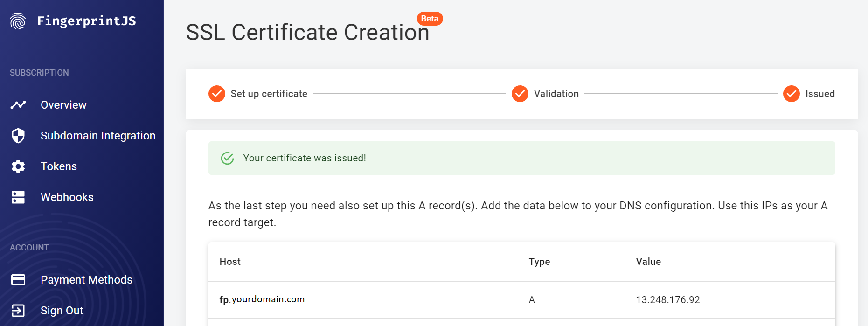Screen dimensions: 868x326
Task: Click the FingerprintJS brand name
Action: (x=87, y=21)
